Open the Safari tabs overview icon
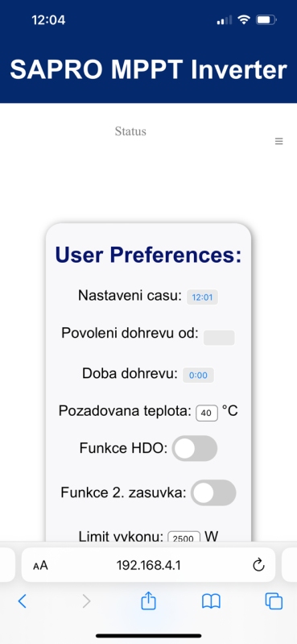 click(274, 601)
